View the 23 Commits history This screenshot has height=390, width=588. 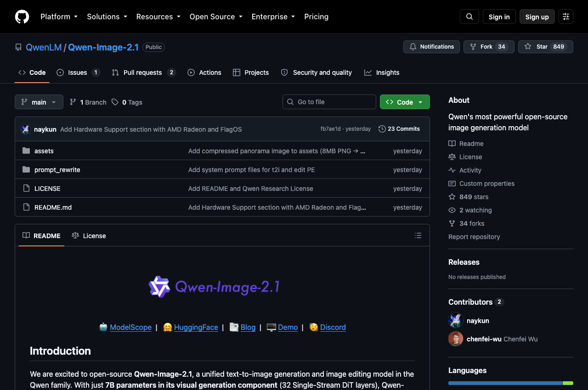399,129
